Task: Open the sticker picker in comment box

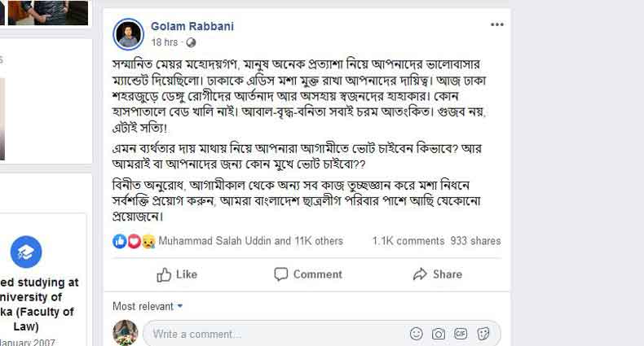Action: [483, 334]
